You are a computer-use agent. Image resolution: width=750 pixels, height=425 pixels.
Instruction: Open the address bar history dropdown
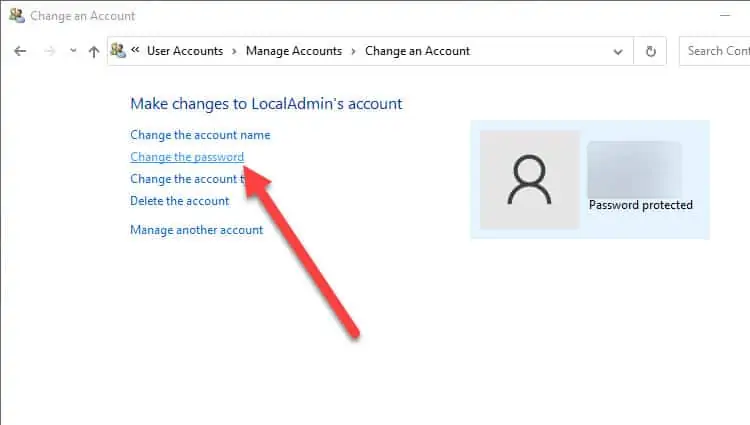(x=618, y=52)
